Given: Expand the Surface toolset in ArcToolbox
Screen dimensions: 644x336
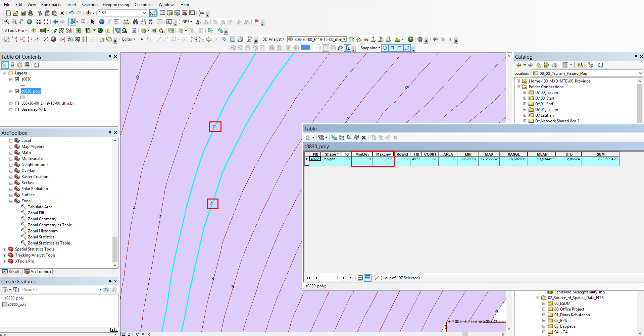Looking at the screenshot, I should pos(11,195).
